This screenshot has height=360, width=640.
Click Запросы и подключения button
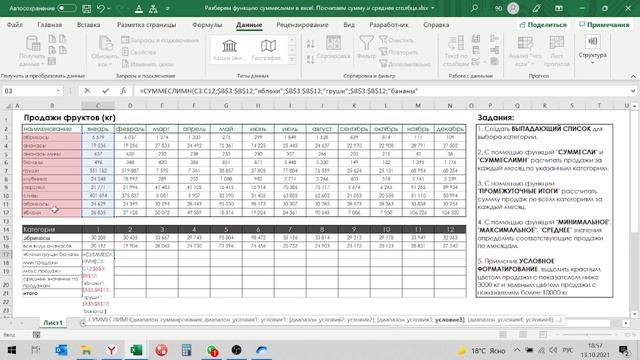pos(160,40)
